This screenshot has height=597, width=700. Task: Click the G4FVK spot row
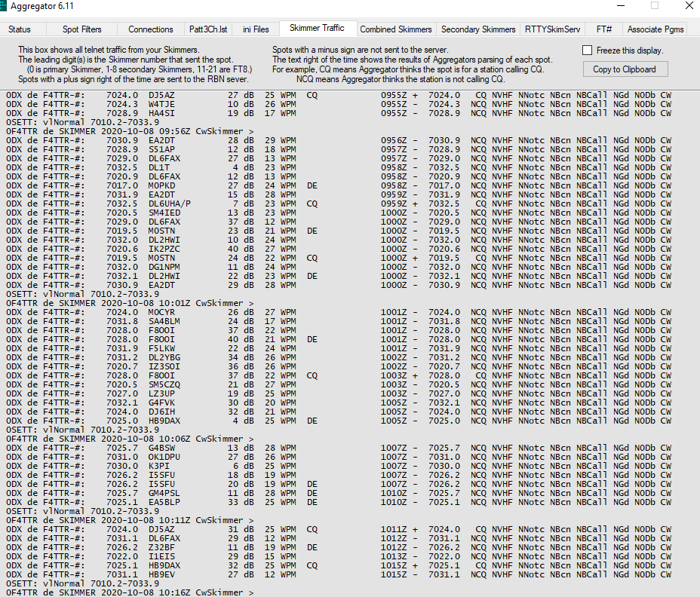339,403
